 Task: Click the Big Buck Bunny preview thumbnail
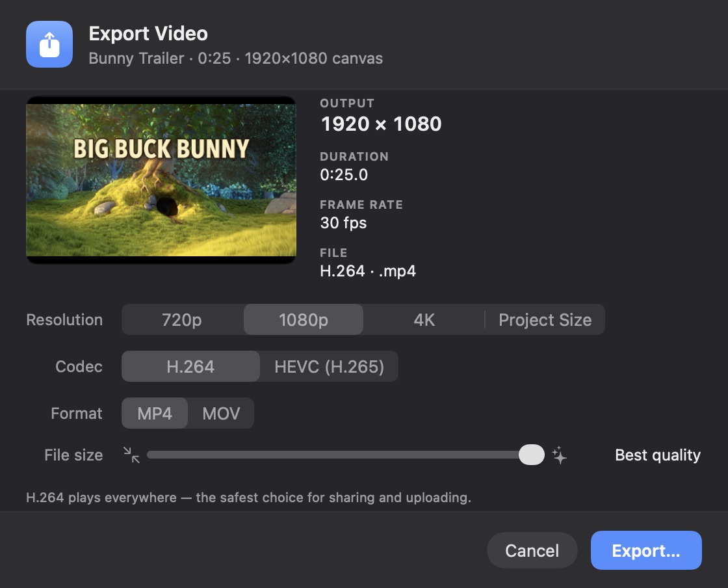[161, 180]
